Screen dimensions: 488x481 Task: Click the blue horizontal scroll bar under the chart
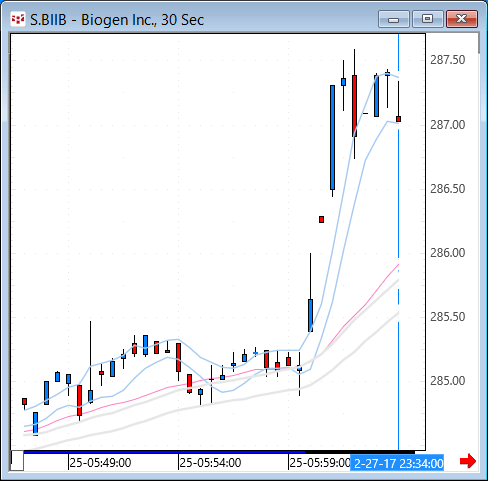164,452
